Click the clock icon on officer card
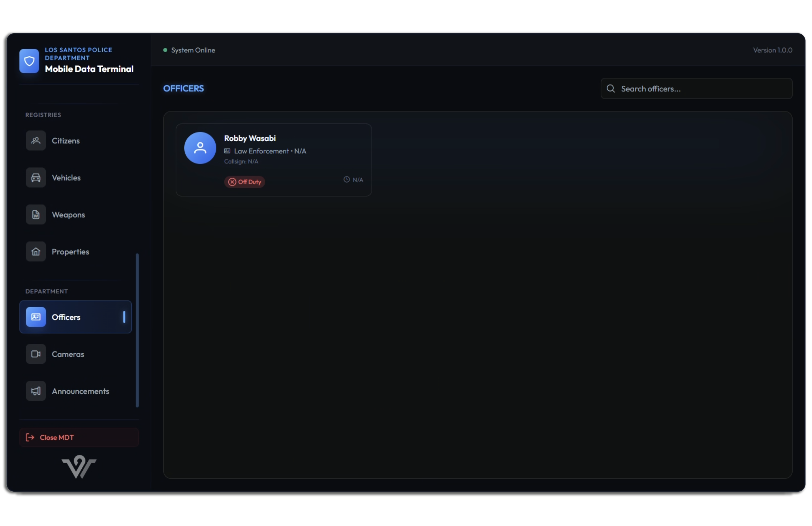The width and height of the screenshot is (812, 526). pos(347,180)
